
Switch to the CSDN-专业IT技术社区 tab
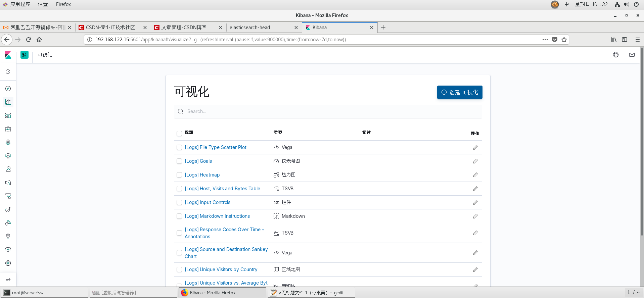tap(113, 28)
